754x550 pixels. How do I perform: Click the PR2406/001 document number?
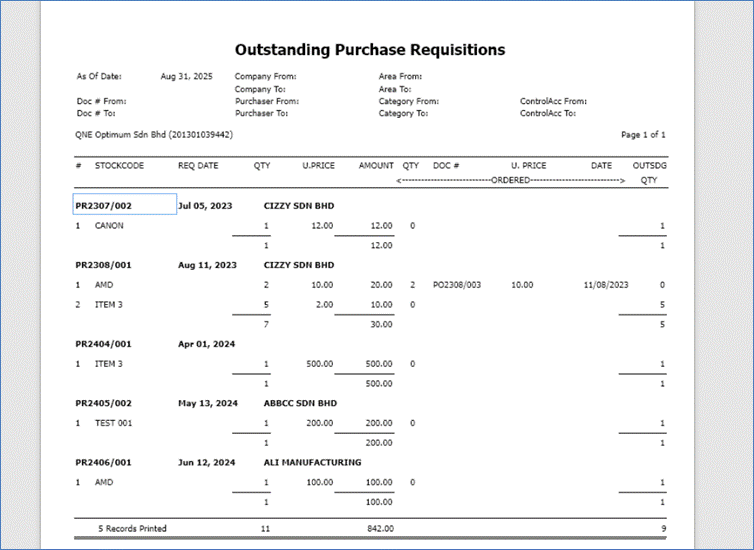(104, 462)
